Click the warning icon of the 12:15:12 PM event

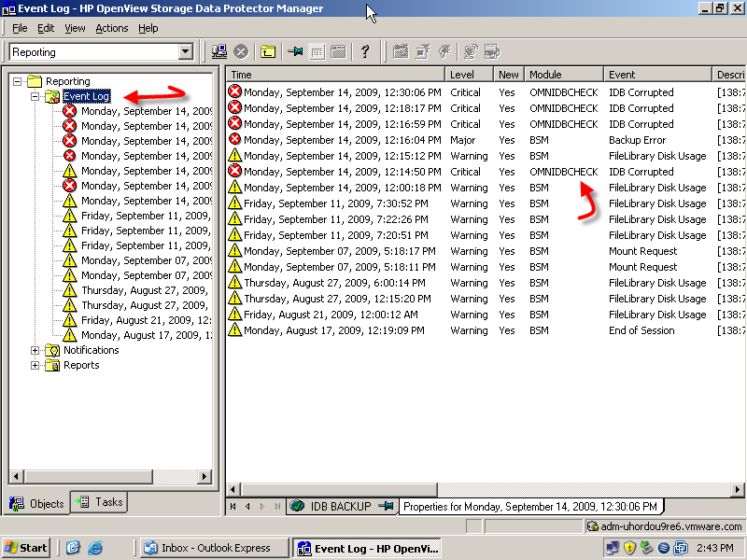pos(235,155)
